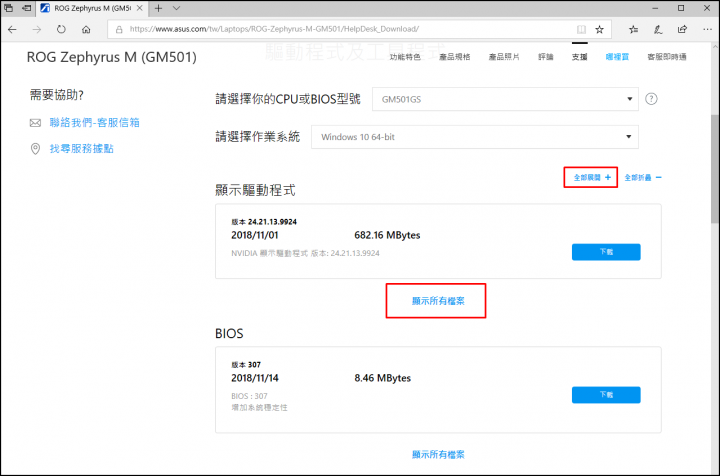Click the 2018/11/14 BIOS date
The image size is (720, 476).
point(255,378)
